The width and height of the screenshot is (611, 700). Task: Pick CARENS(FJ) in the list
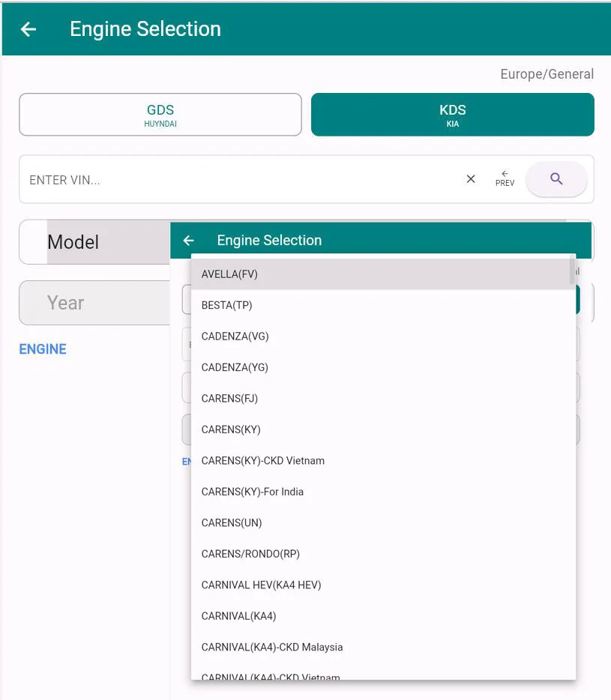point(383,398)
